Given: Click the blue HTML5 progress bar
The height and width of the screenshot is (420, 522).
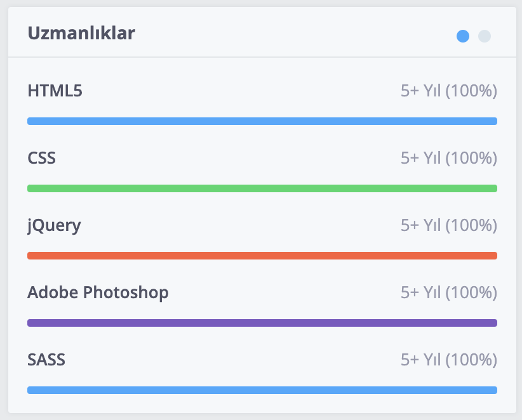Looking at the screenshot, I should (262, 121).
